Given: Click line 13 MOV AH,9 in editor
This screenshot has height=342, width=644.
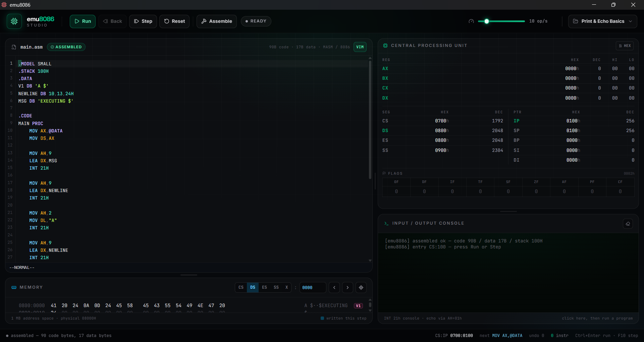Looking at the screenshot, I should point(40,153).
